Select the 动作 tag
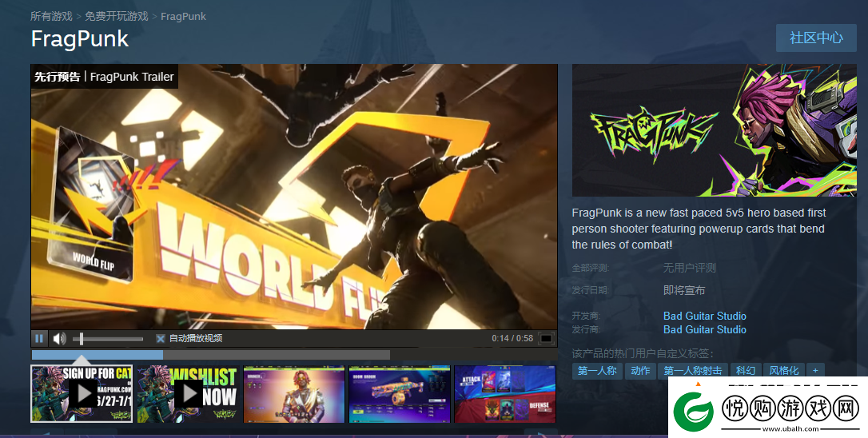 [x=640, y=370]
